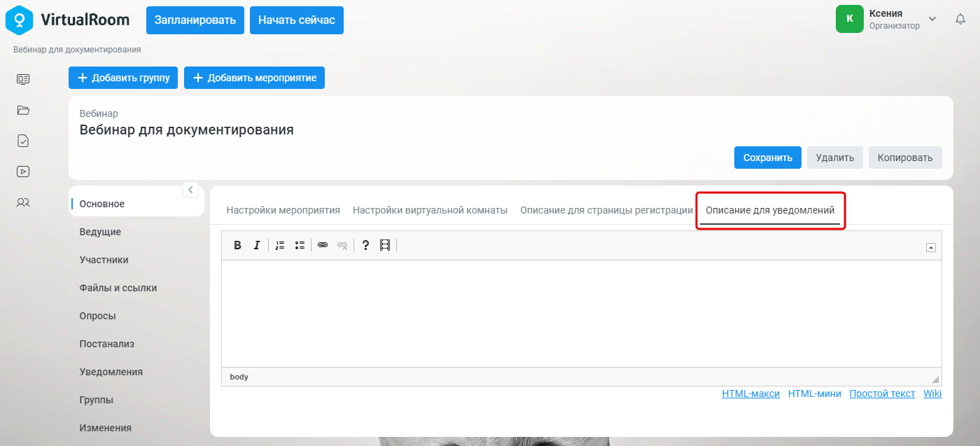980x446 pixels.
Task: Insert a hyperlink via the link icon
Action: 323,245
